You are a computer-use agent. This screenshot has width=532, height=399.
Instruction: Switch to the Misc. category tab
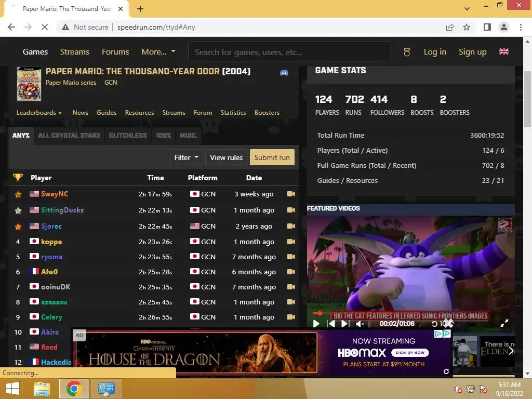(188, 136)
